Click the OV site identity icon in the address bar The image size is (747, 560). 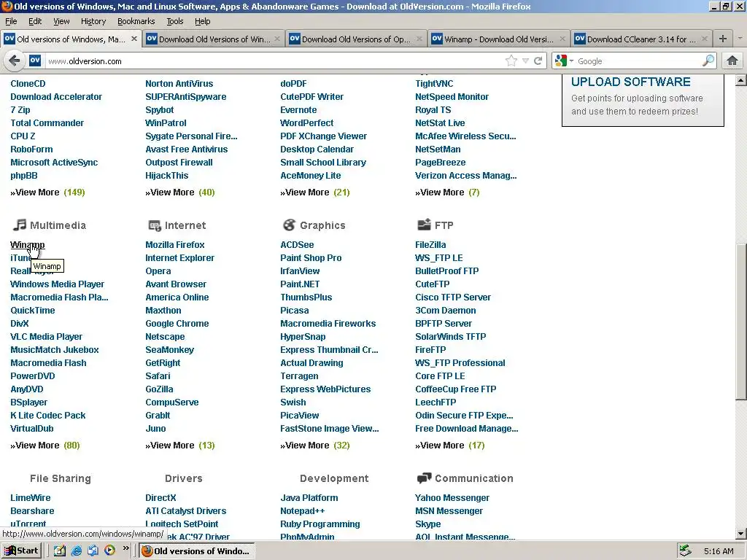tap(35, 61)
